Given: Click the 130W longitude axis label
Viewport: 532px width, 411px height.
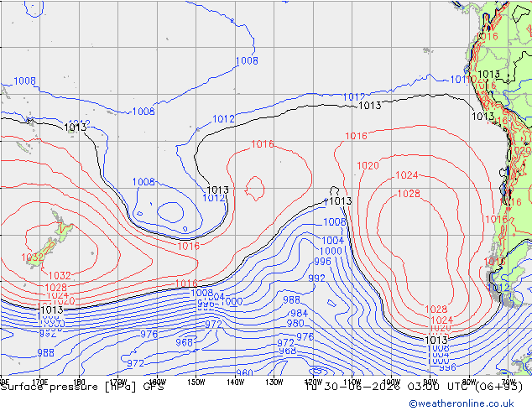Looking at the screenshot, I should 274,382.
